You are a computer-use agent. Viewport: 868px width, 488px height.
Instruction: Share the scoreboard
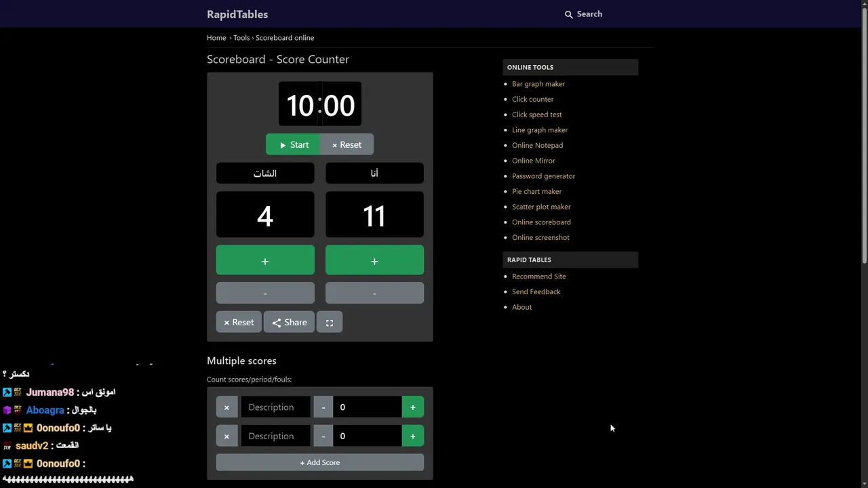[x=290, y=323]
